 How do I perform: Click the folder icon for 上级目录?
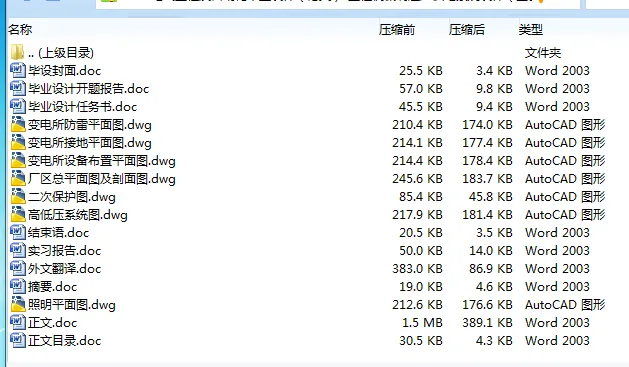[x=17, y=52]
